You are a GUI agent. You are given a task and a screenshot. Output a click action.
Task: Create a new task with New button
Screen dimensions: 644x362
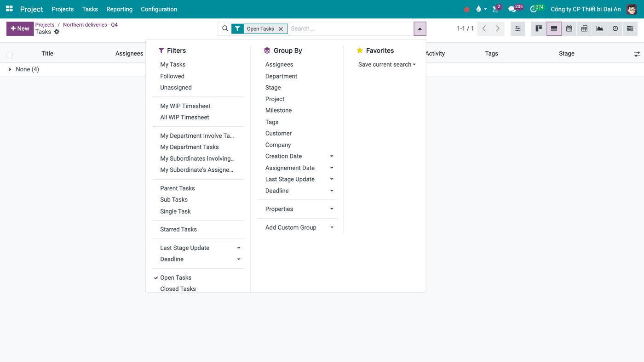(x=20, y=28)
